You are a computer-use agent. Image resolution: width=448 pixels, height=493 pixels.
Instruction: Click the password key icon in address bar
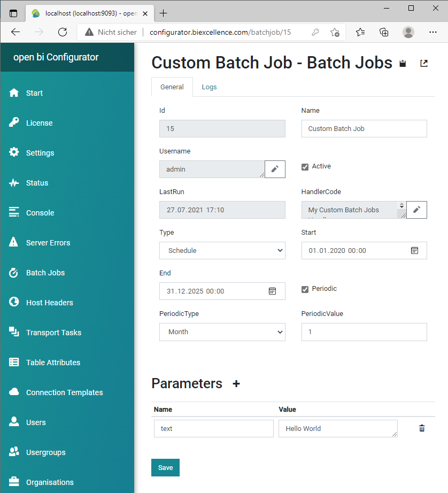(315, 32)
